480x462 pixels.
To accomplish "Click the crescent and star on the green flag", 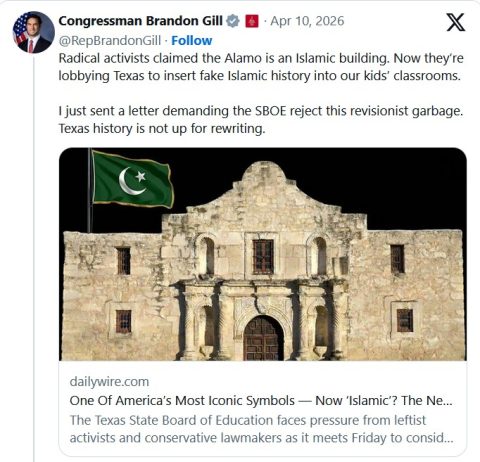I will (132, 181).
